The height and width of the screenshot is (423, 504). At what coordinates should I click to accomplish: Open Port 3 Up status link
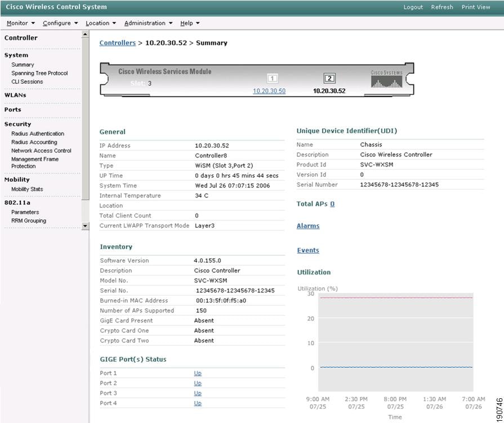tap(198, 393)
